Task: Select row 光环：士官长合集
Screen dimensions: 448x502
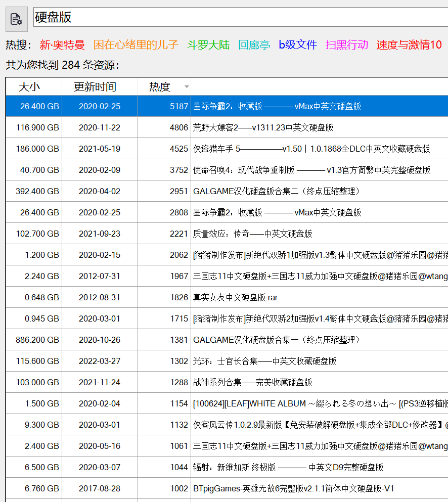Action: pyautogui.click(x=227, y=361)
